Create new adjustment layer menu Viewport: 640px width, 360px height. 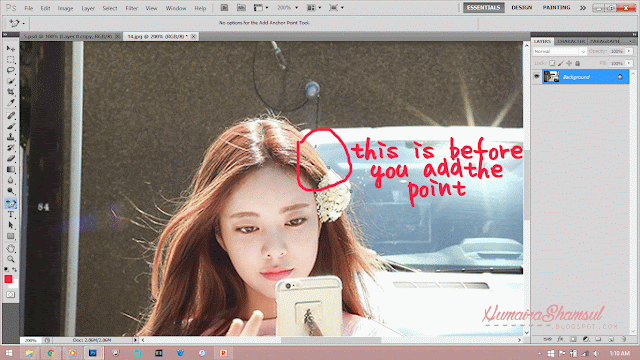(x=586, y=339)
